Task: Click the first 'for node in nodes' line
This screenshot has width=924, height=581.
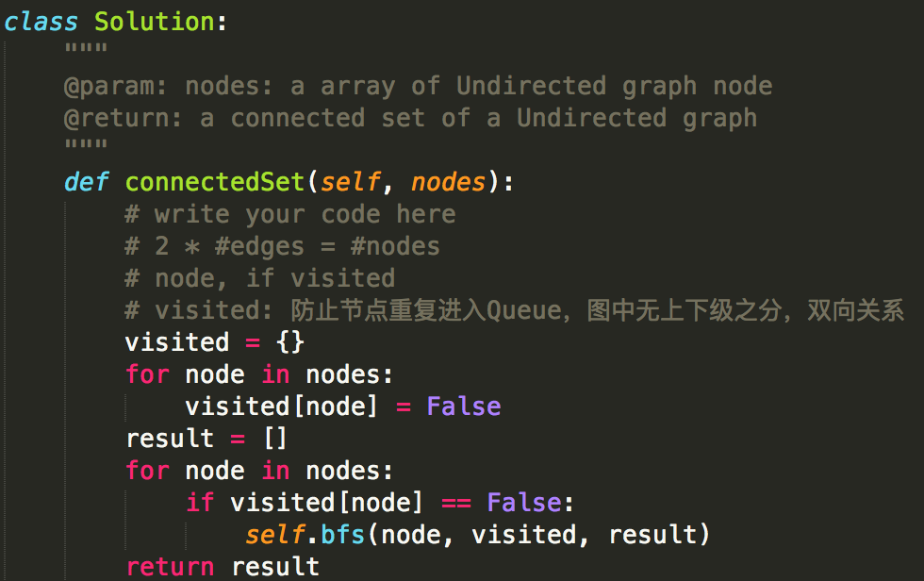Action: (258, 374)
